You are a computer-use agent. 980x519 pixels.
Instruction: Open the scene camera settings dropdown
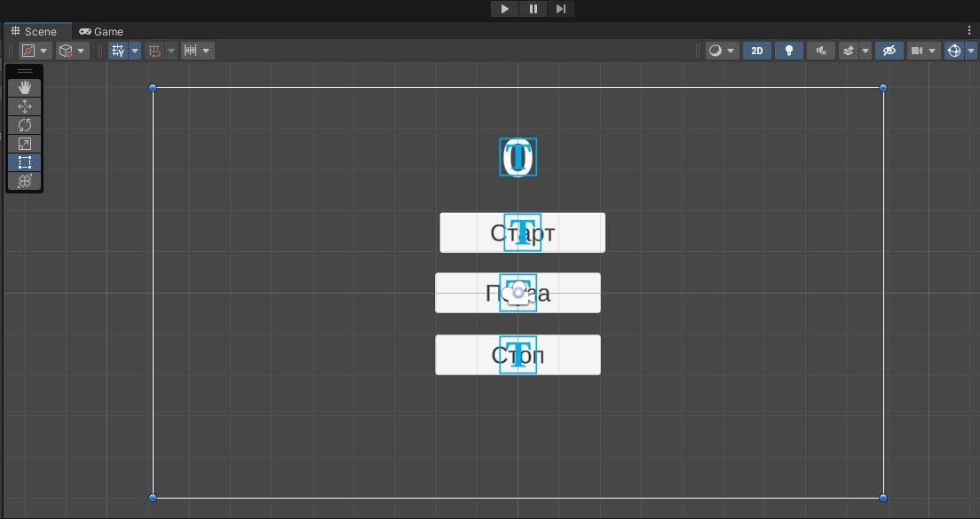coord(924,51)
